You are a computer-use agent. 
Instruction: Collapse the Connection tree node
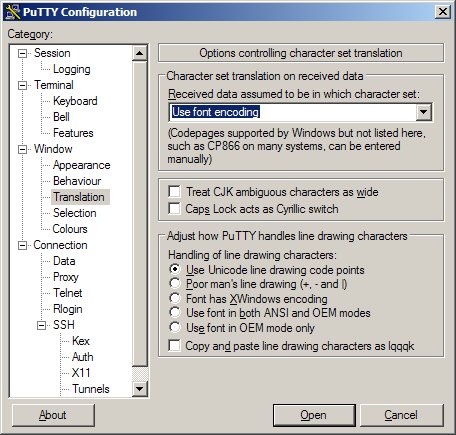22,245
